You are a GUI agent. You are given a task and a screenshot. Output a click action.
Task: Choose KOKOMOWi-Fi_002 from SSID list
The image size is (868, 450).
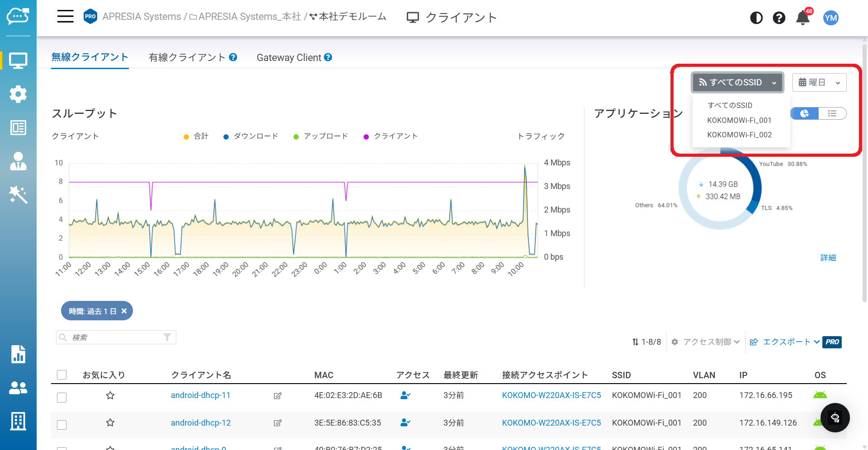pos(739,135)
